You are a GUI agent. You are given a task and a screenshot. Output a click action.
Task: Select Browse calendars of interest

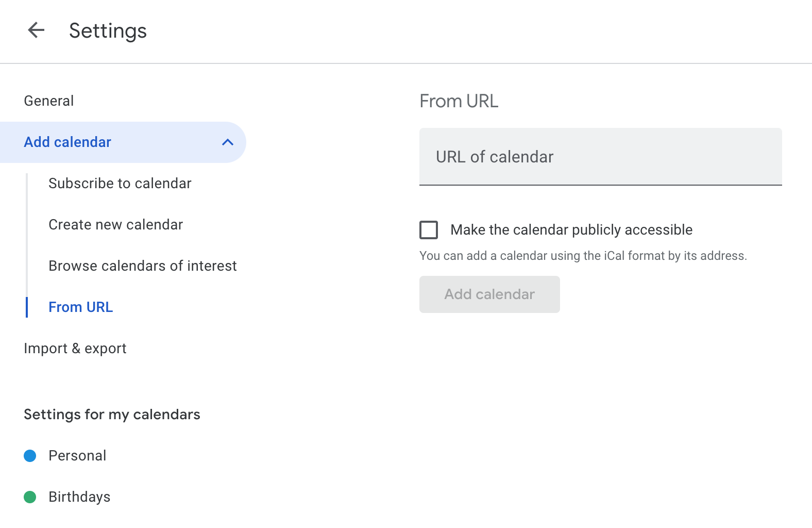point(142,266)
